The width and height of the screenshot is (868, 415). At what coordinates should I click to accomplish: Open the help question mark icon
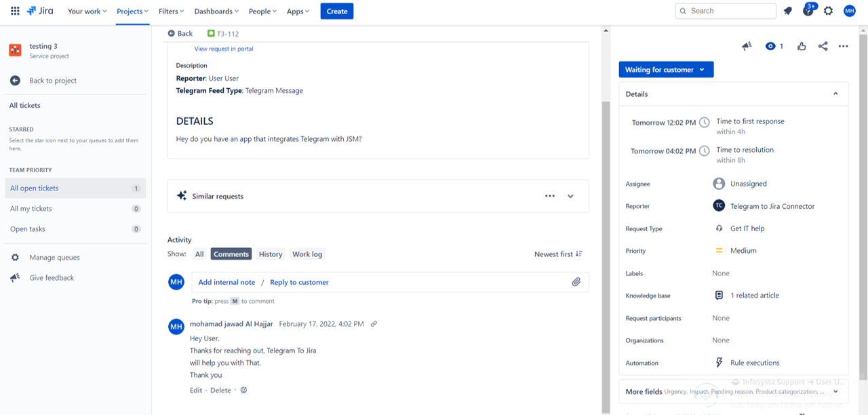tap(808, 11)
